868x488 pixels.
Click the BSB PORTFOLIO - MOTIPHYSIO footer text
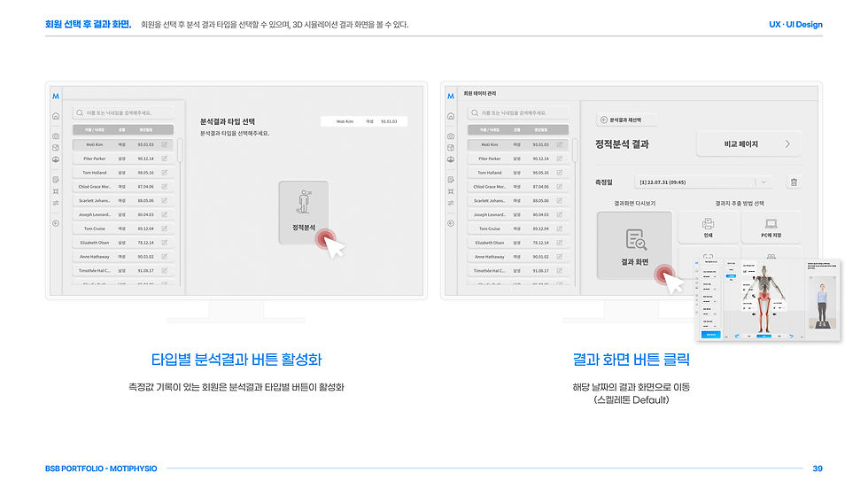pyautogui.click(x=101, y=469)
